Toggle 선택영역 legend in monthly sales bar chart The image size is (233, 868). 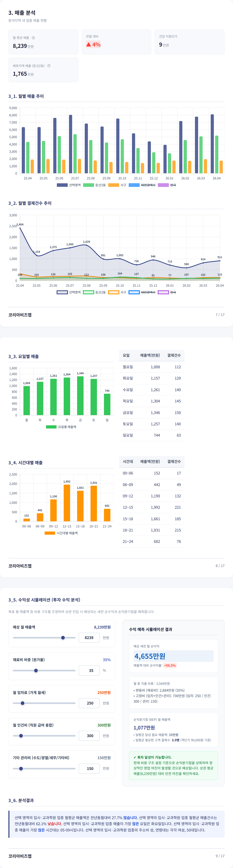pyautogui.click(x=69, y=185)
